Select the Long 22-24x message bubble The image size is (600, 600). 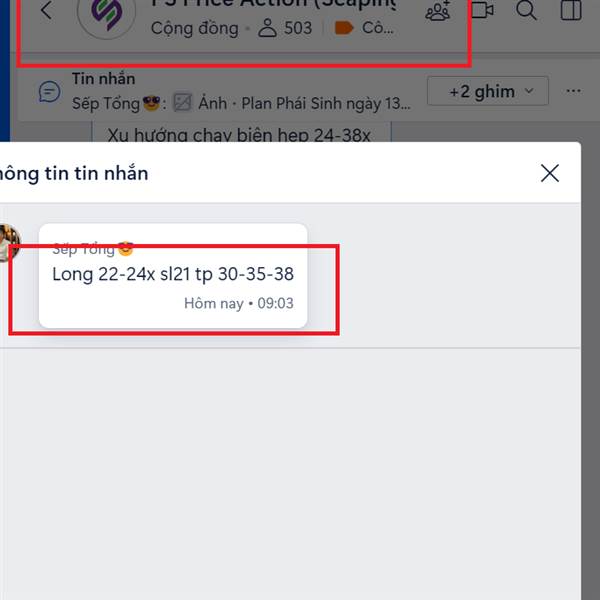[173, 276]
